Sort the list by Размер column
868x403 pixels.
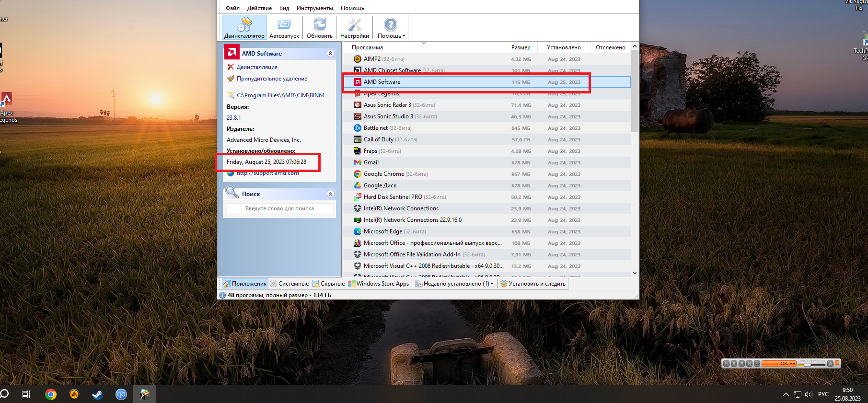(x=521, y=47)
